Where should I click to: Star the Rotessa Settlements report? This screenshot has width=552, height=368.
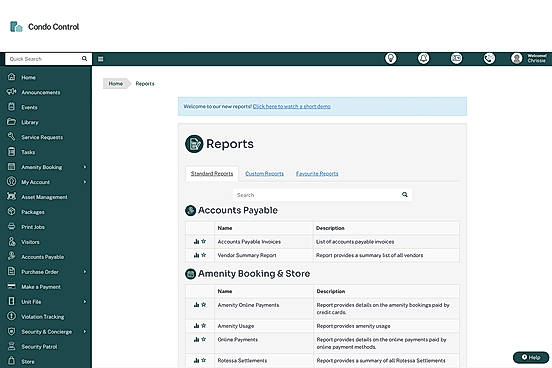tap(203, 360)
